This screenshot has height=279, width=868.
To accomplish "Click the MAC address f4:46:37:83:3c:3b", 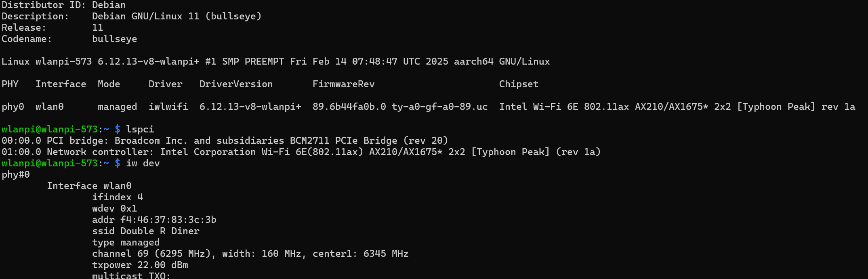I will (168, 220).
